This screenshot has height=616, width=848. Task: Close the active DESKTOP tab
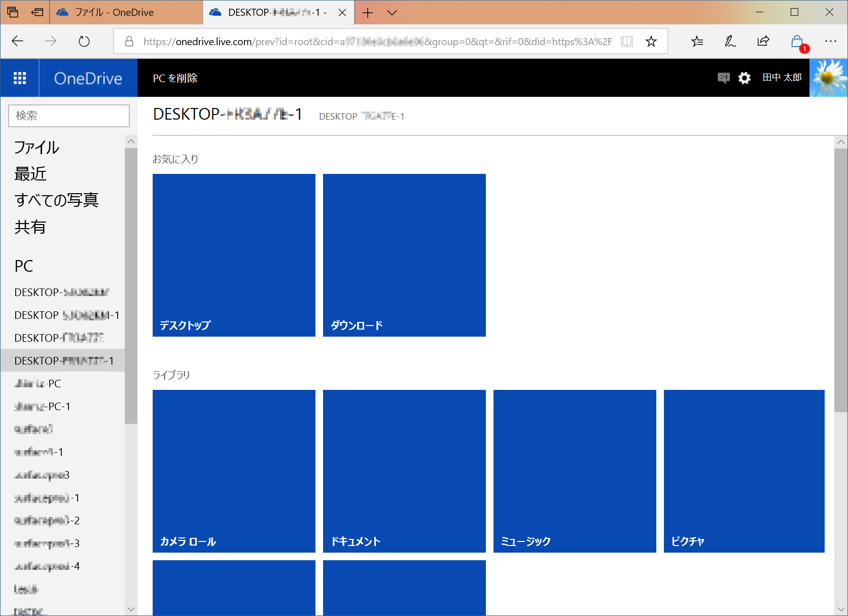click(x=342, y=13)
